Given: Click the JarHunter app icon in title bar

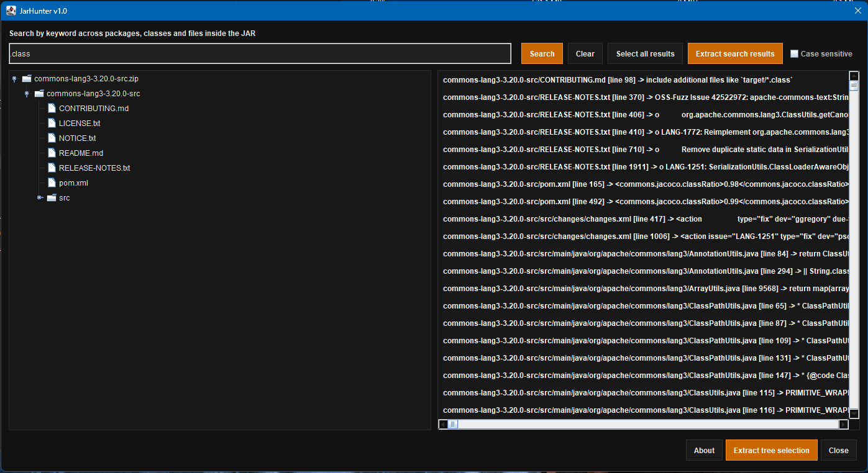Looking at the screenshot, I should pos(11,11).
